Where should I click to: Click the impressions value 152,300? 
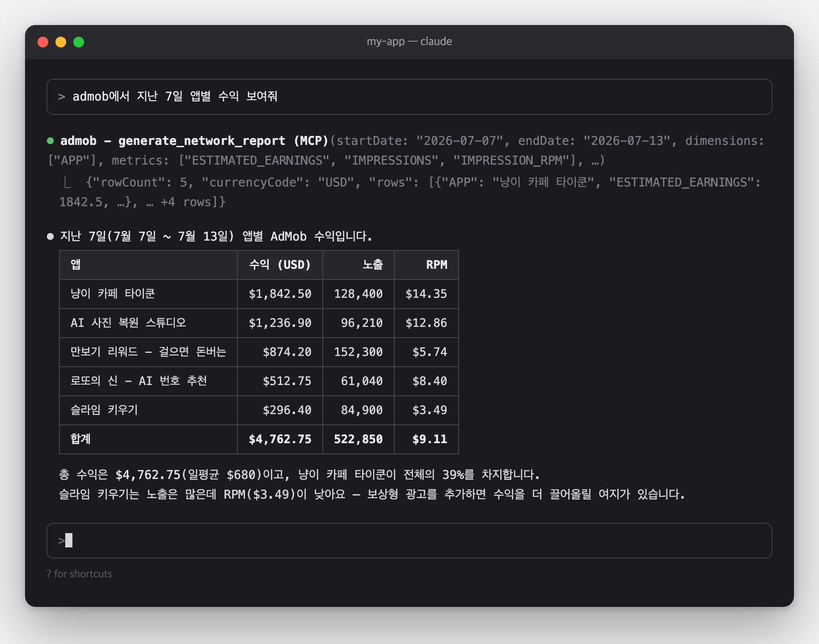(x=359, y=352)
